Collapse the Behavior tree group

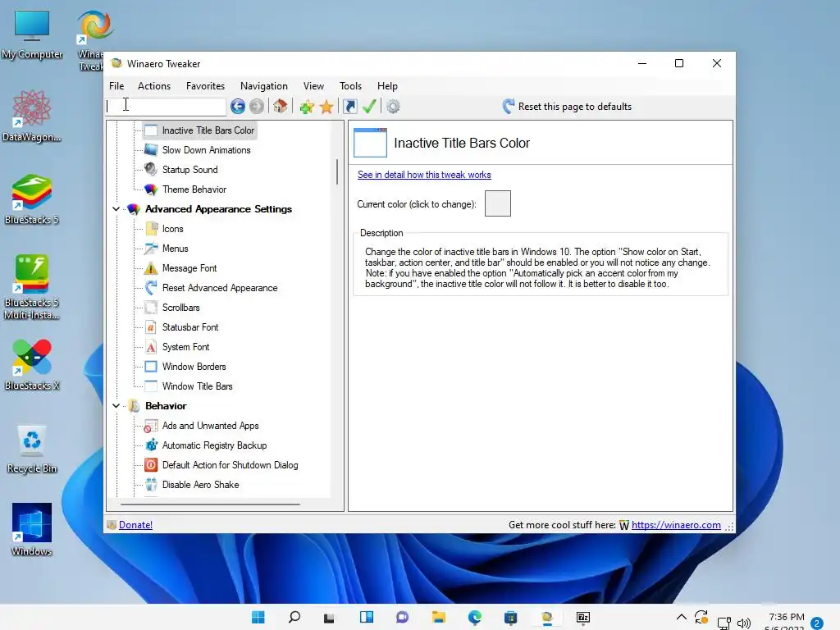coord(116,406)
